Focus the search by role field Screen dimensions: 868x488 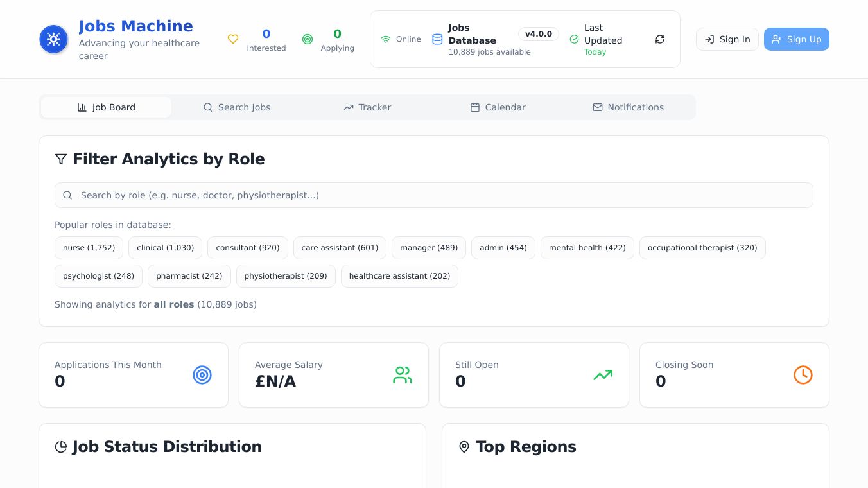pos(434,195)
